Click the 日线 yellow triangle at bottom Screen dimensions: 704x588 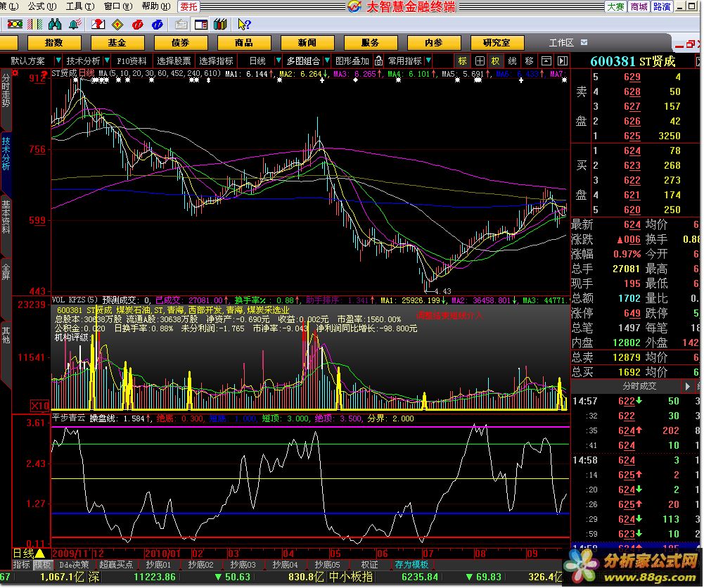[x=40, y=554]
